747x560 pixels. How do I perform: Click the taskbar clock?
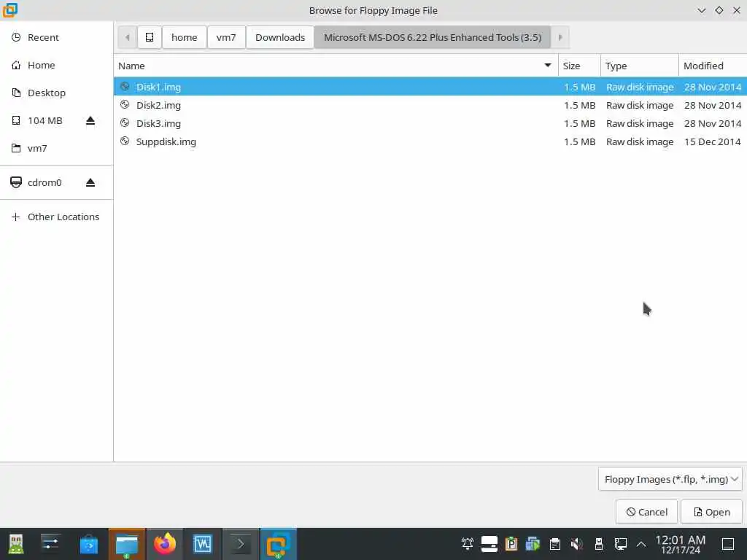tap(681, 544)
